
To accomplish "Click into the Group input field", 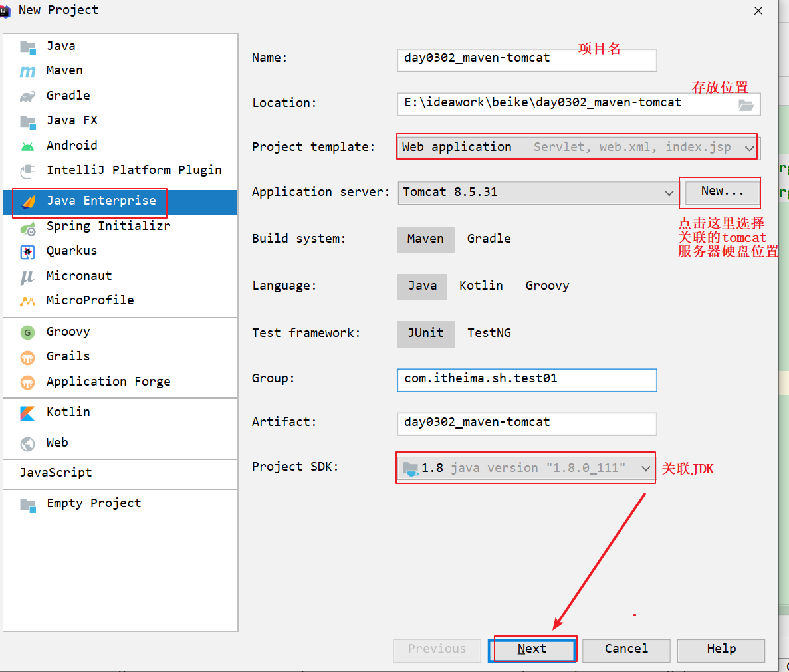I will coord(526,380).
